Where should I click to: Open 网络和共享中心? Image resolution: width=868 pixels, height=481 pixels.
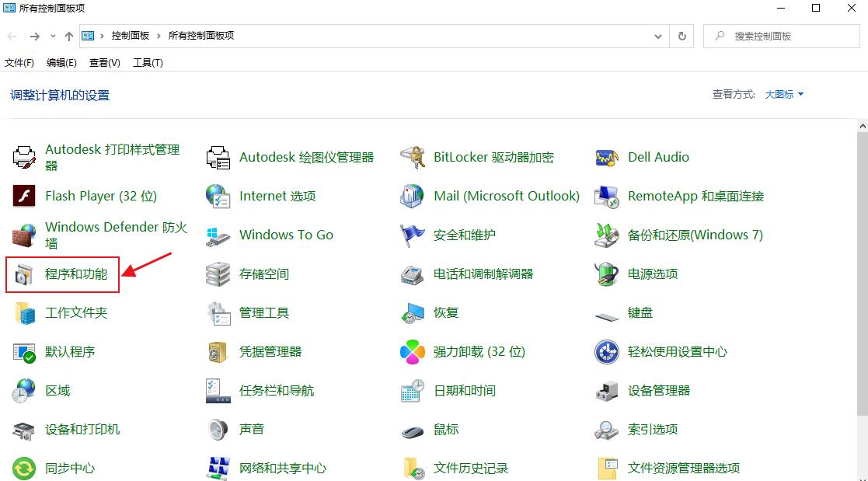coord(284,468)
